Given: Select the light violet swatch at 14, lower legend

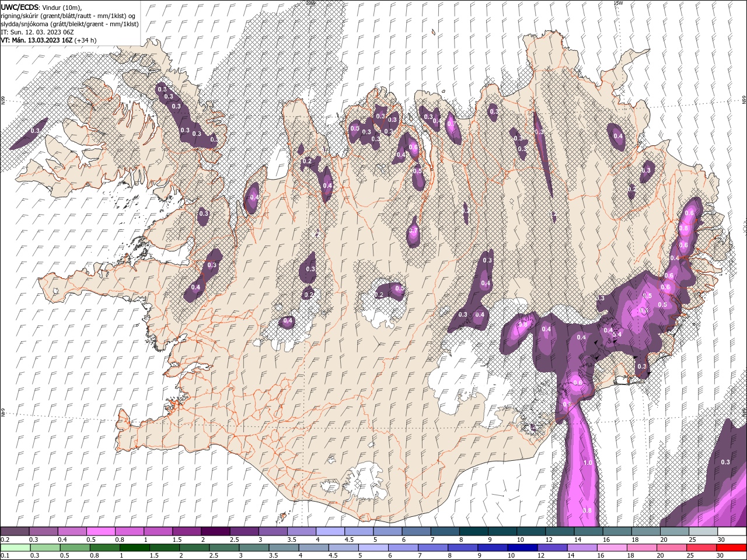Looking at the screenshot, I should 582,548.
